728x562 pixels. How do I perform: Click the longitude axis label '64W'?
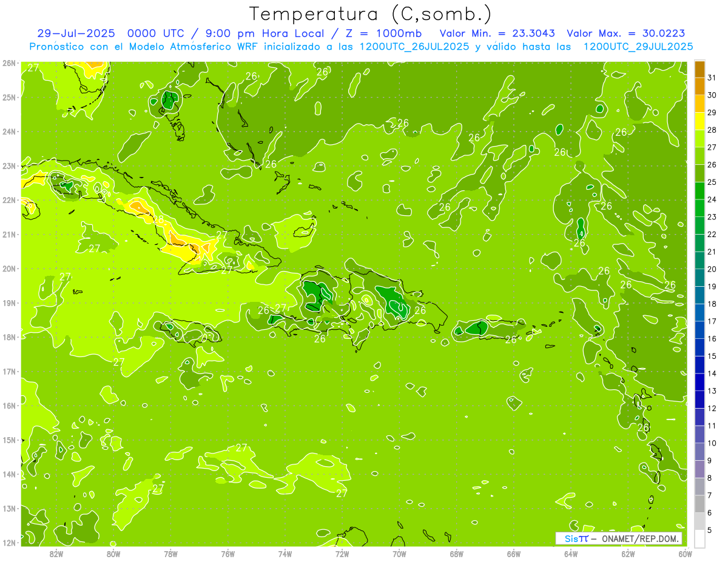(571, 554)
